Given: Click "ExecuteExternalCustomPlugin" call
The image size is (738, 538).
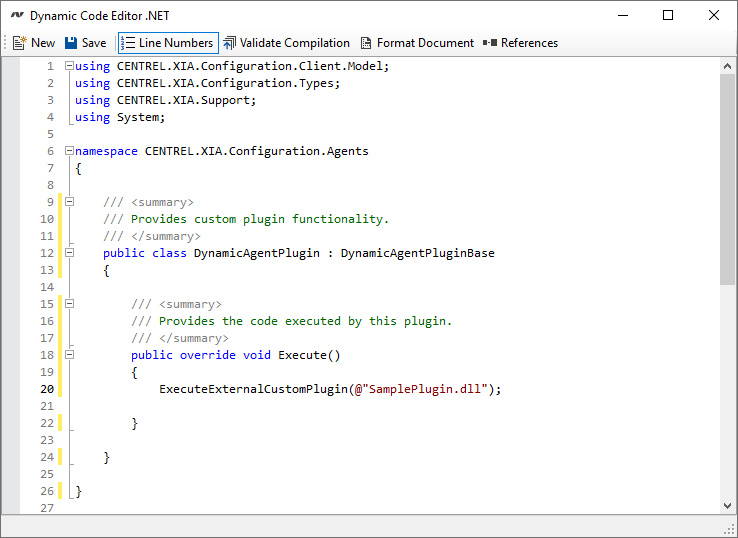Looking at the screenshot, I should pos(253,389).
